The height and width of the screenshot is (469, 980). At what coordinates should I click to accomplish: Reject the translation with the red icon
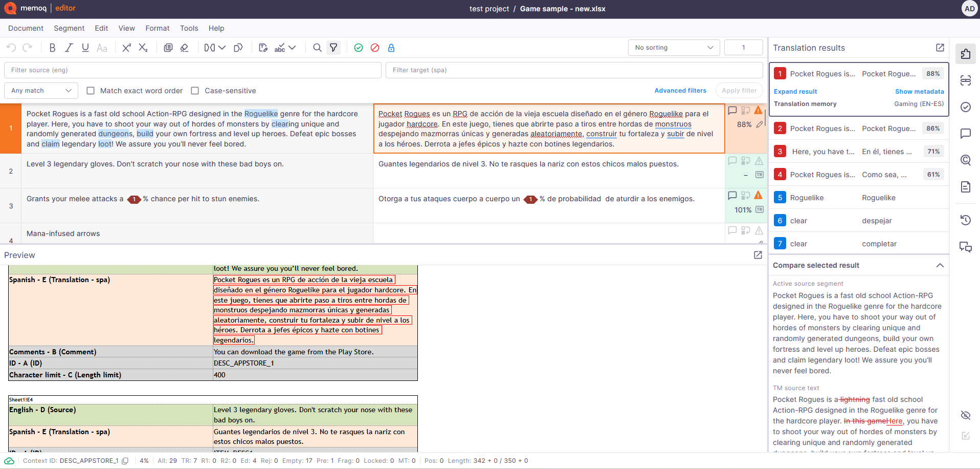[x=375, y=48]
